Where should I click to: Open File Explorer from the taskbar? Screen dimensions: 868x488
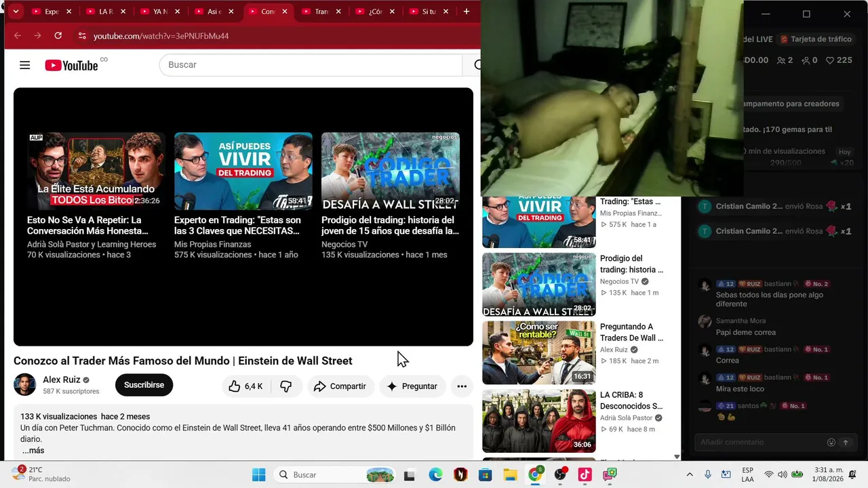point(510,475)
